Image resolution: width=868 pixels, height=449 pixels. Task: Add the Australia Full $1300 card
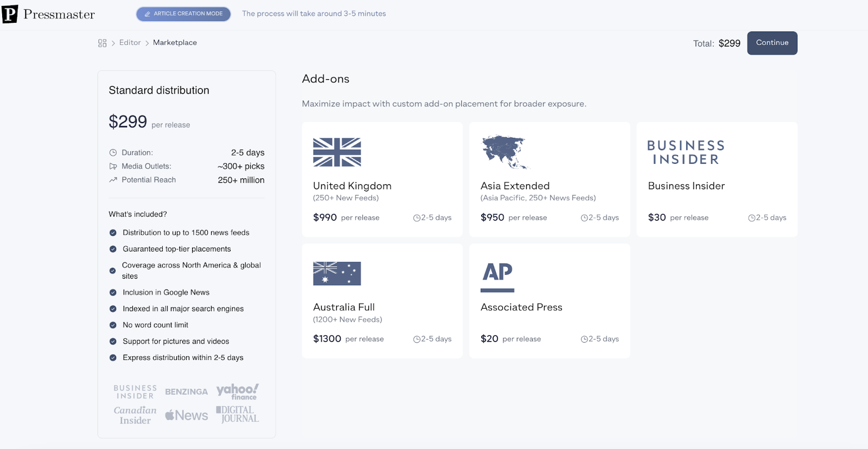tap(382, 301)
